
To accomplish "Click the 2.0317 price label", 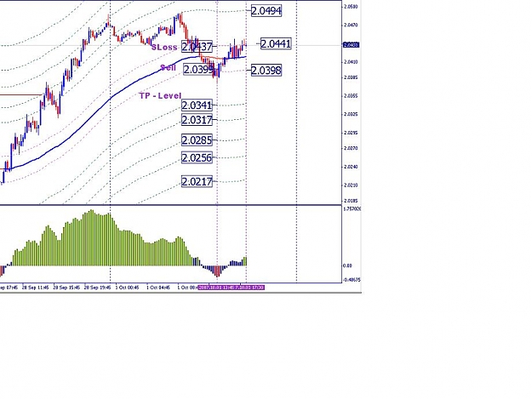I will (197, 120).
